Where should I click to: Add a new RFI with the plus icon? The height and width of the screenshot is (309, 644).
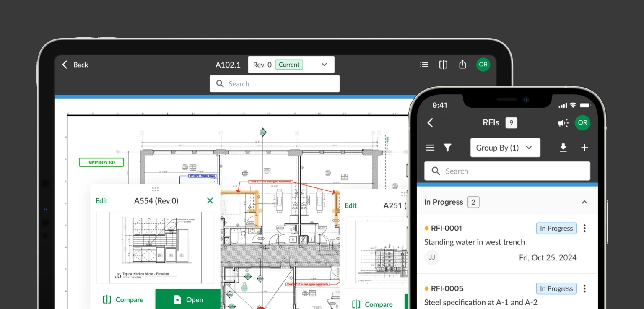coord(584,148)
